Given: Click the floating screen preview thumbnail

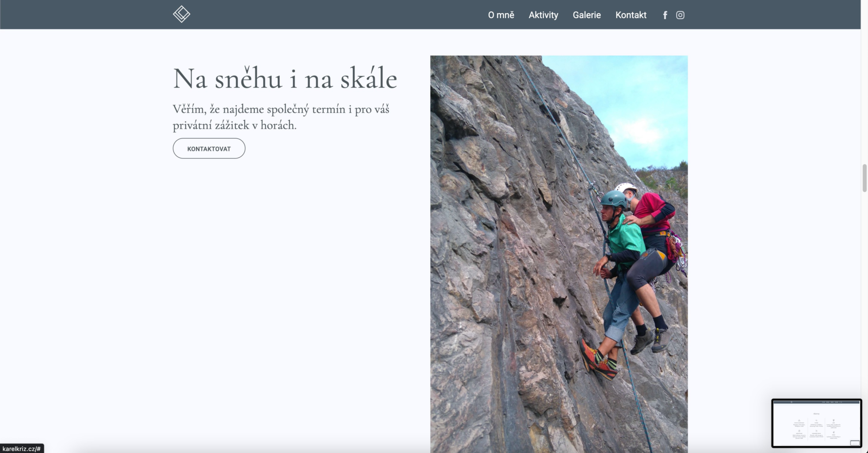Looking at the screenshot, I should click(816, 423).
